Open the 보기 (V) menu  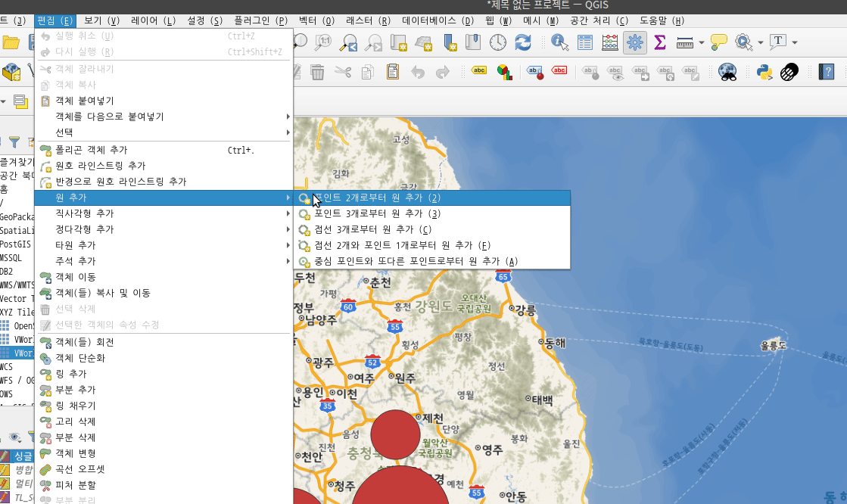(101, 20)
